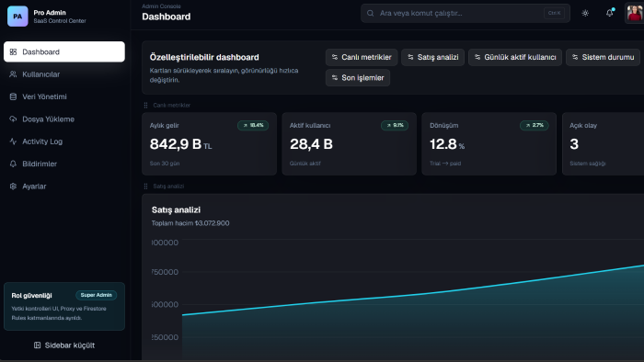Click the Dashboard grid icon in sidebar
This screenshot has height=362, width=644.
pyautogui.click(x=13, y=52)
